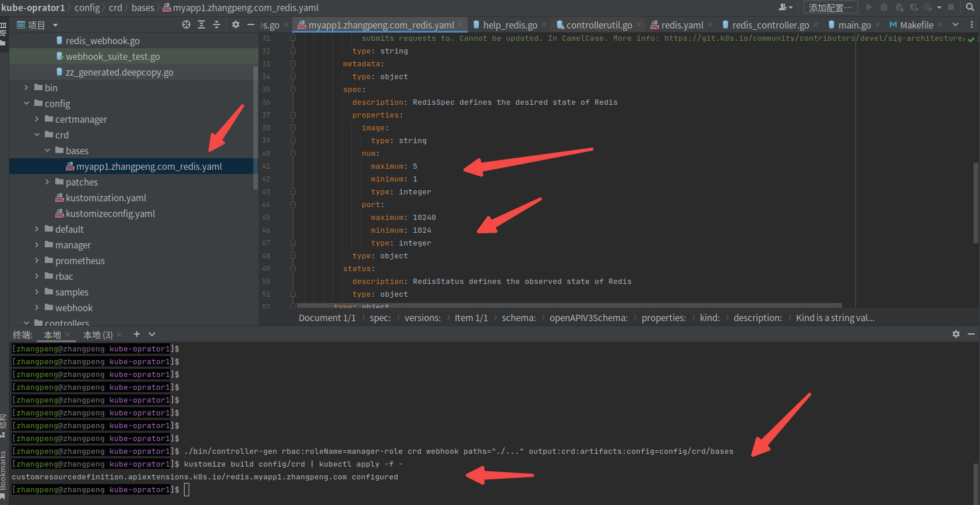980x505 pixels.
Task: Switch to controllerutil.go editor tab
Action: (x=599, y=25)
